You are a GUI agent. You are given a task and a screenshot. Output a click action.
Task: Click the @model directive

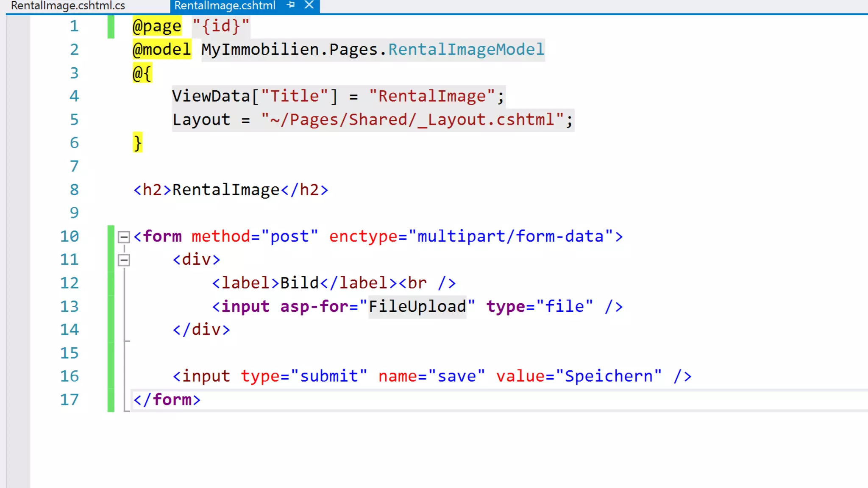[161, 50]
